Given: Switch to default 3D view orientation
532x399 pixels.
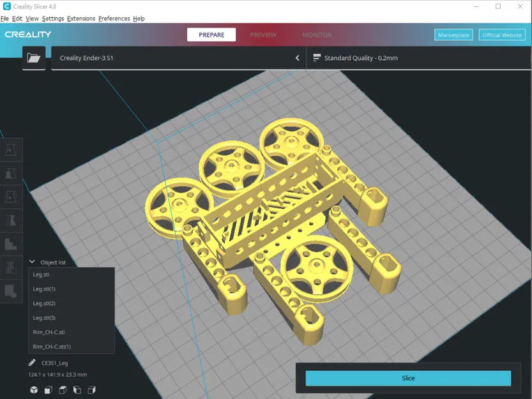Looking at the screenshot, I should tap(33, 389).
